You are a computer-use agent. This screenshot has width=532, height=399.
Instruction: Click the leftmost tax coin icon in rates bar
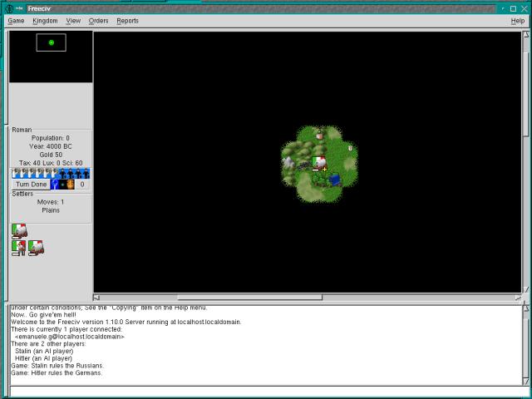pos(16,174)
